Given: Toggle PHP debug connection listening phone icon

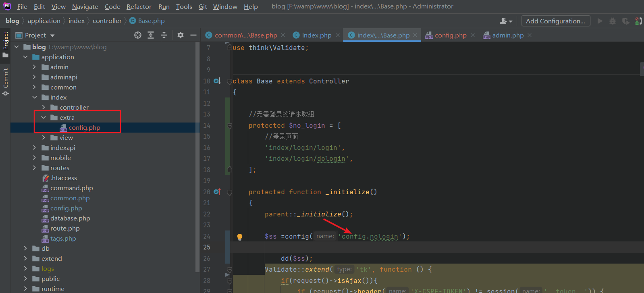Looking at the screenshot, I should click(x=638, y=21).
